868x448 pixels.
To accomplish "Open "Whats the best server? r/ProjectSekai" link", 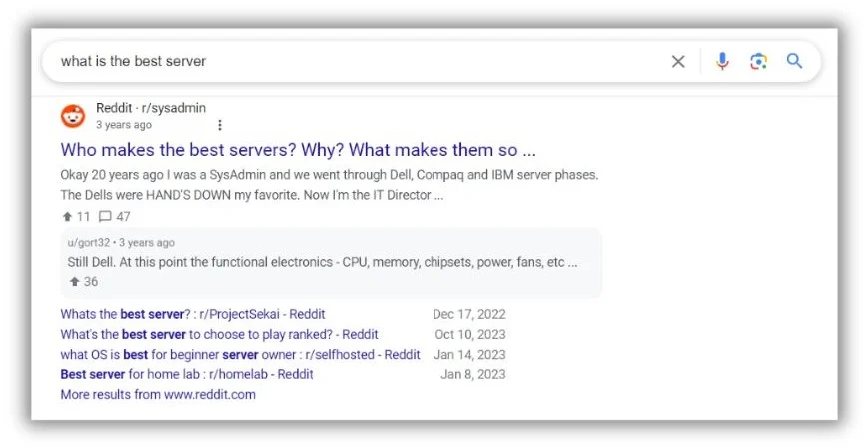I will pyautogui.click(x=192, y=314).
